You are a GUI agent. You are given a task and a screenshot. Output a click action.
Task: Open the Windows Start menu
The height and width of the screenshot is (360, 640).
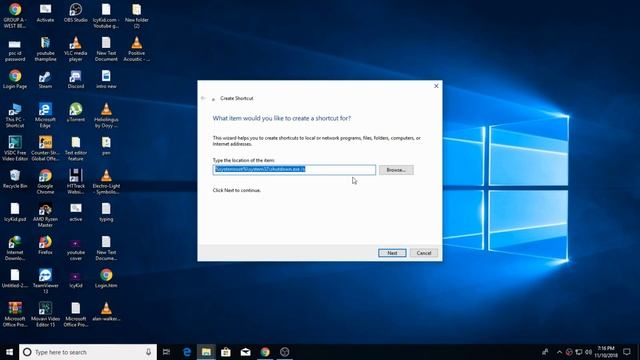(x=9, y=352)
